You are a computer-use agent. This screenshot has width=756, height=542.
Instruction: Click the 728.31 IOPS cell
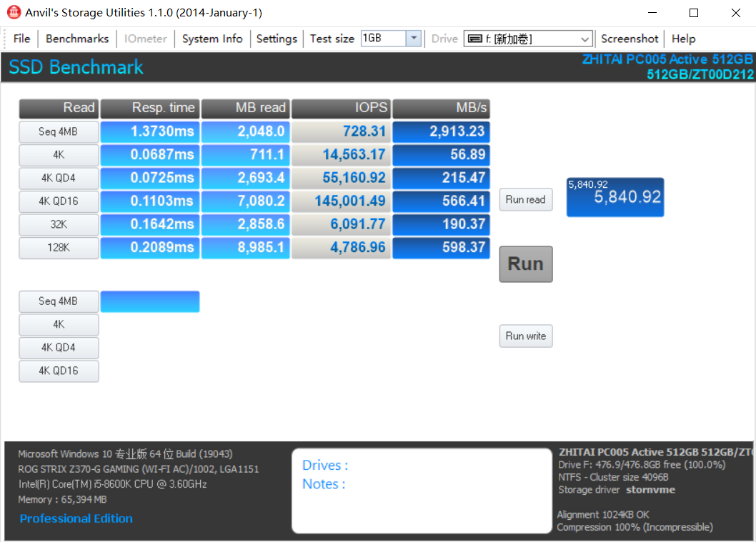click(x=341, y=131)
